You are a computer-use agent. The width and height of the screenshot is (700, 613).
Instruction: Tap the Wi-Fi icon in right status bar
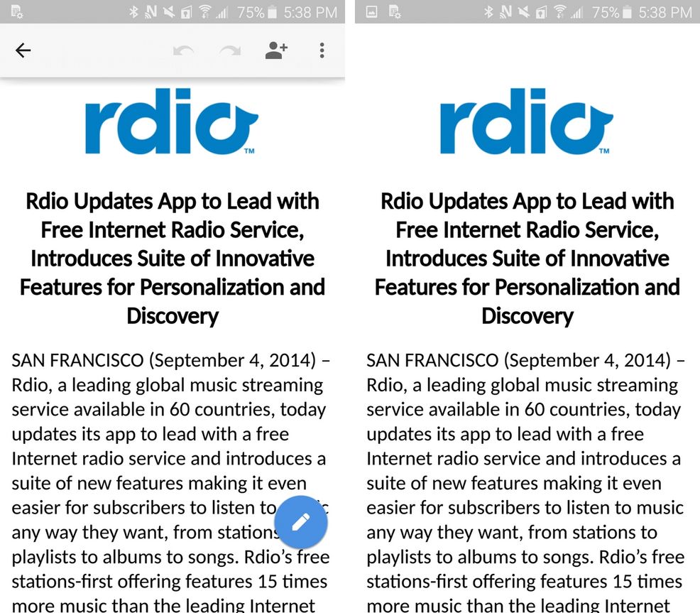click(559, 12)
